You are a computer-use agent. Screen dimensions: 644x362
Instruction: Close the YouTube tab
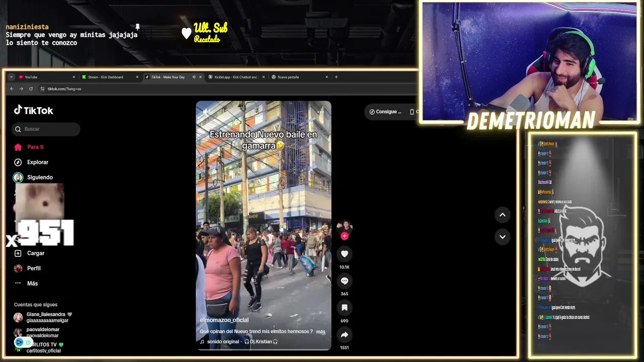(x=74, y=77)
